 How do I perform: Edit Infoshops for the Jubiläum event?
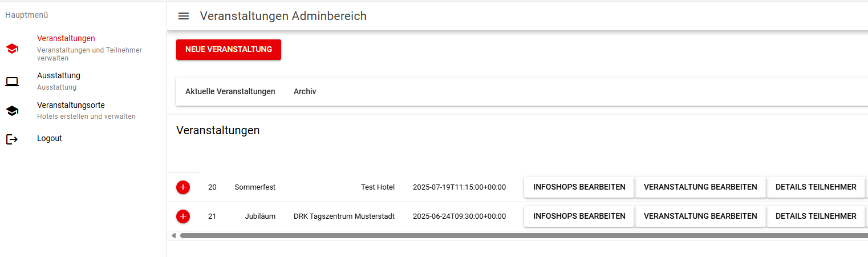[x=579, y=216]
